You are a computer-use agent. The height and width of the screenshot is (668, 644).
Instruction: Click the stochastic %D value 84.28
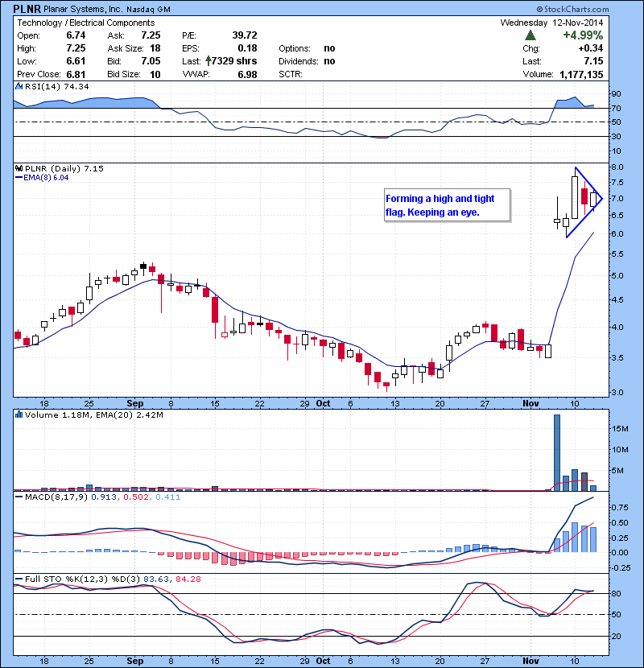point(188,579)
